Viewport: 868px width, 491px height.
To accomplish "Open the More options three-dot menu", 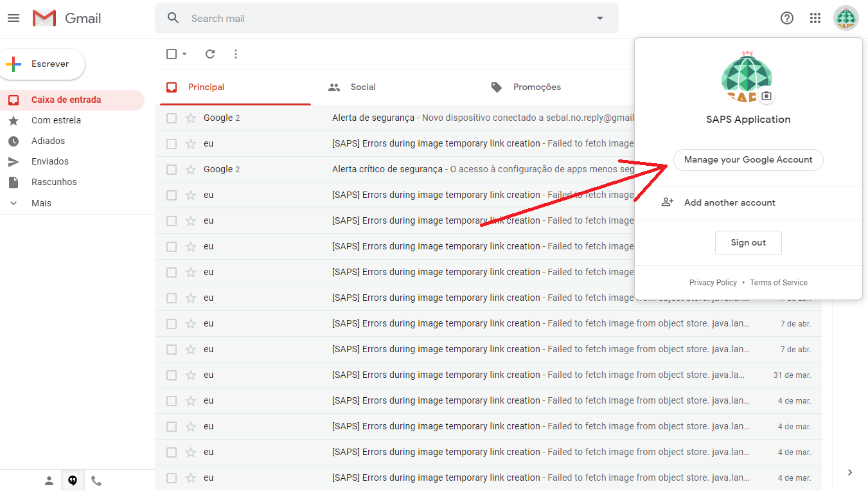I will 236,54.
